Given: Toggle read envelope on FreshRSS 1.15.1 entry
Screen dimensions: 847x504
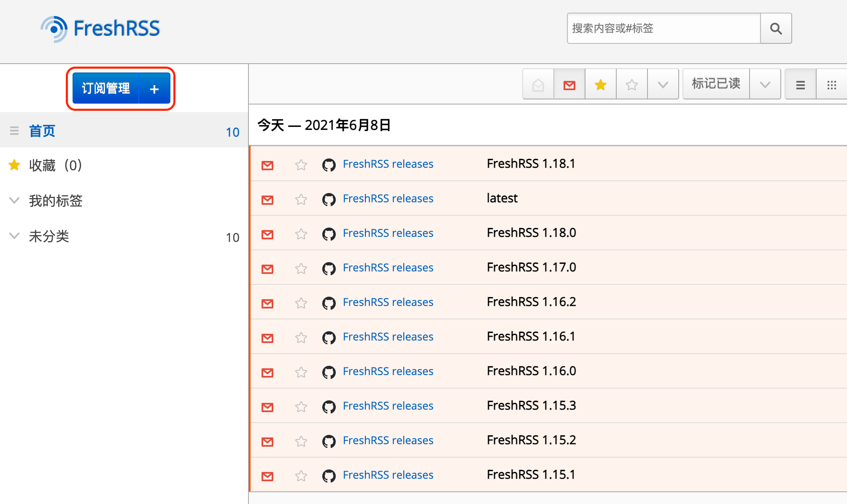Looking at the screenshot, I should point(267,476).
